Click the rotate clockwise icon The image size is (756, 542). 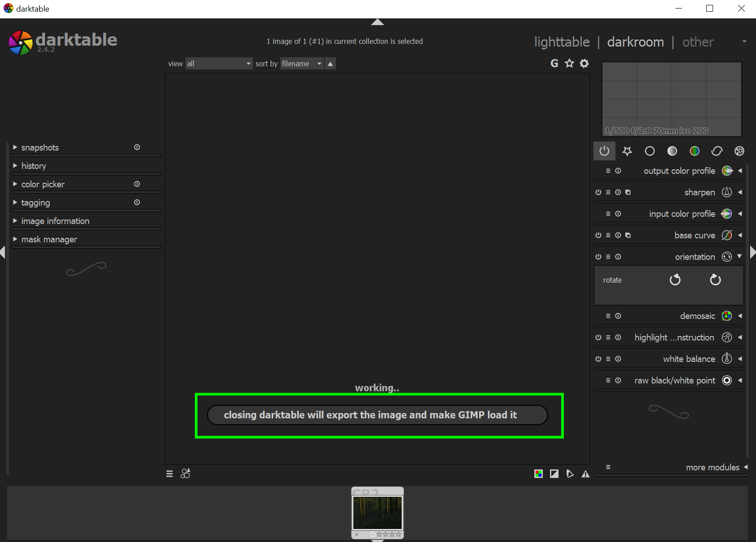pyautogui.click(x=715, y=280)
